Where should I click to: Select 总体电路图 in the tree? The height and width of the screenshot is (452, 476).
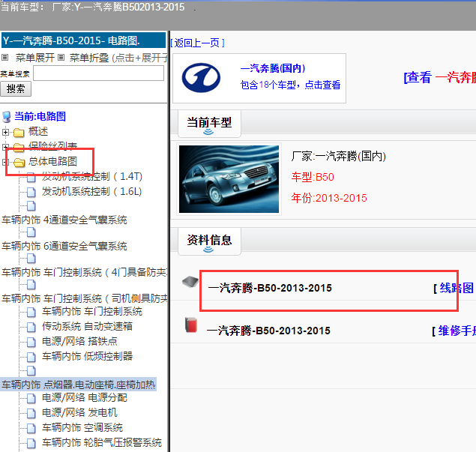pyautogui.click(x=52, y=161)
